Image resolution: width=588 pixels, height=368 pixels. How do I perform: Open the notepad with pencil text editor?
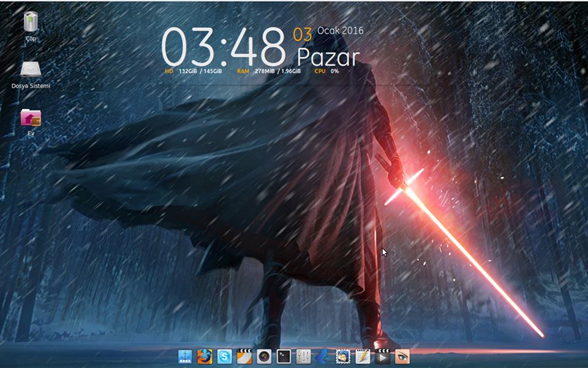pos(363,356)
